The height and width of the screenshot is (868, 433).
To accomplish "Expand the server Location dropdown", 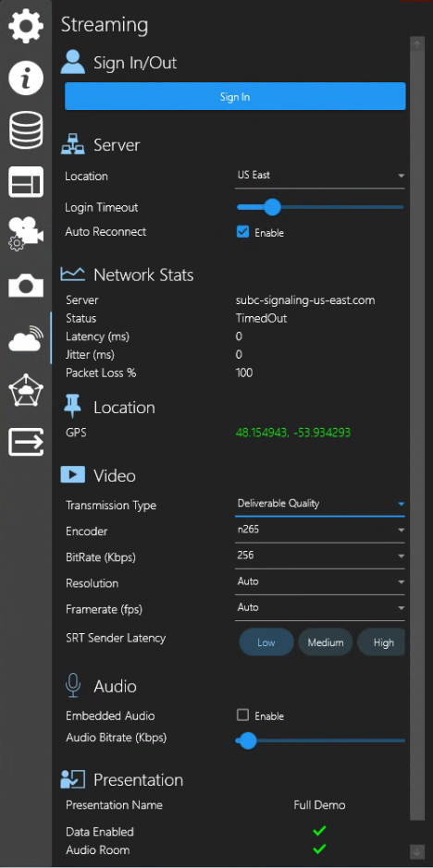I will [320, 176].
